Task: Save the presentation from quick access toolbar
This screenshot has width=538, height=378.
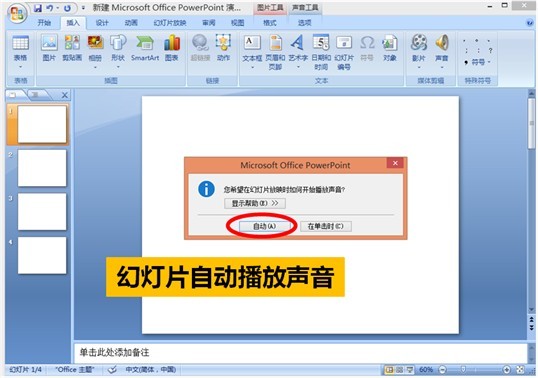Action: pos(38,8)
